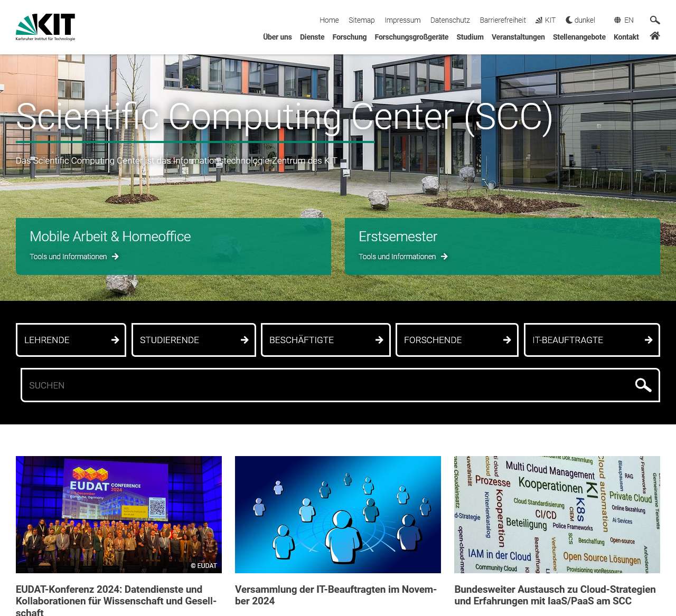Toggle dark mode with the moon icon

[569, 20]
